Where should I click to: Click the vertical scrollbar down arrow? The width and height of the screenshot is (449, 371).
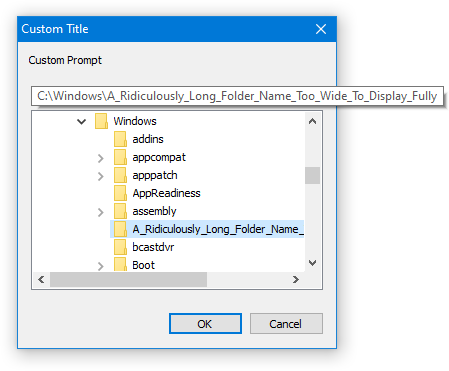pyautogui.click(x=312, y=263)
